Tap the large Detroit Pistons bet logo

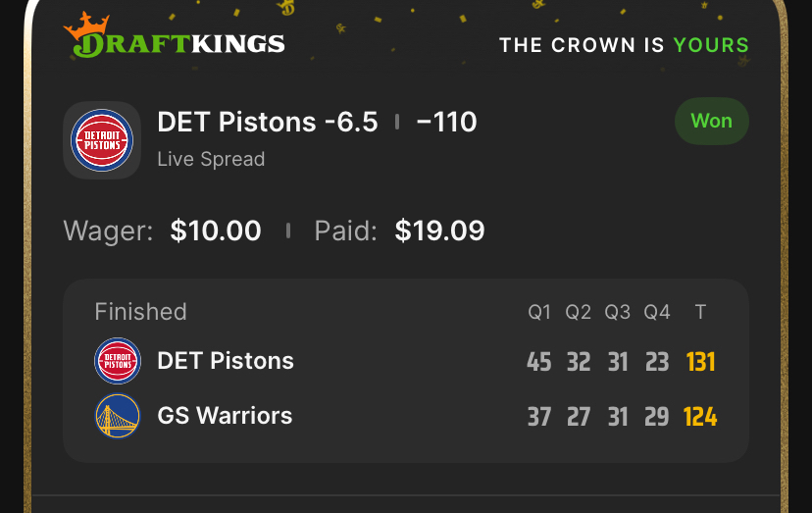[x=102, y=141]
